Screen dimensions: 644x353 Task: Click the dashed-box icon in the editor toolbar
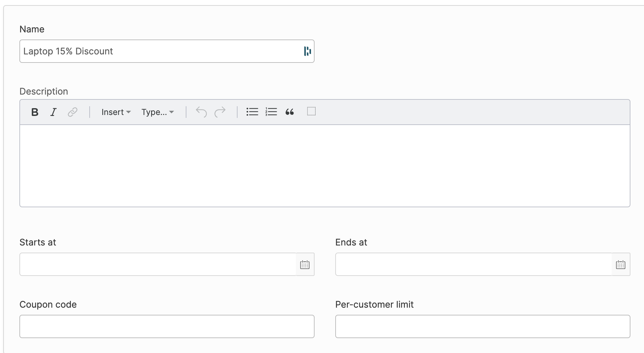[311, 111]
